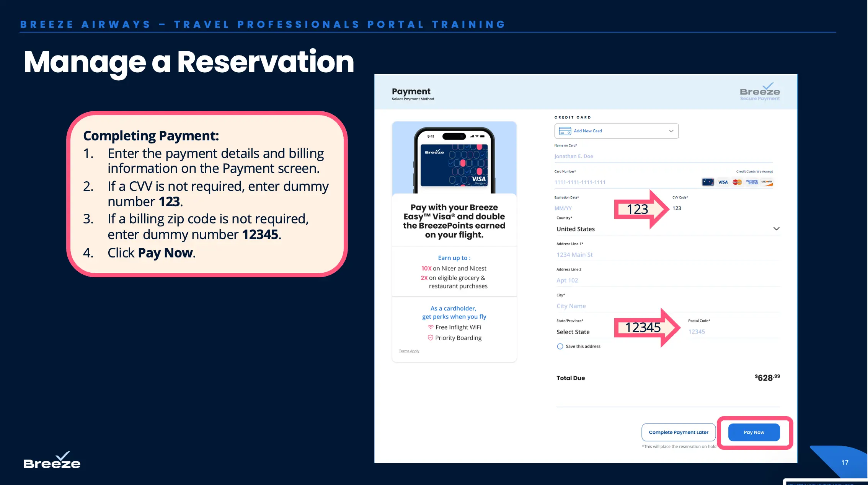This screenshot has height=485, width=868.
Task: Click 'As a cardholder, get perks' text
Action: point(454,312)
